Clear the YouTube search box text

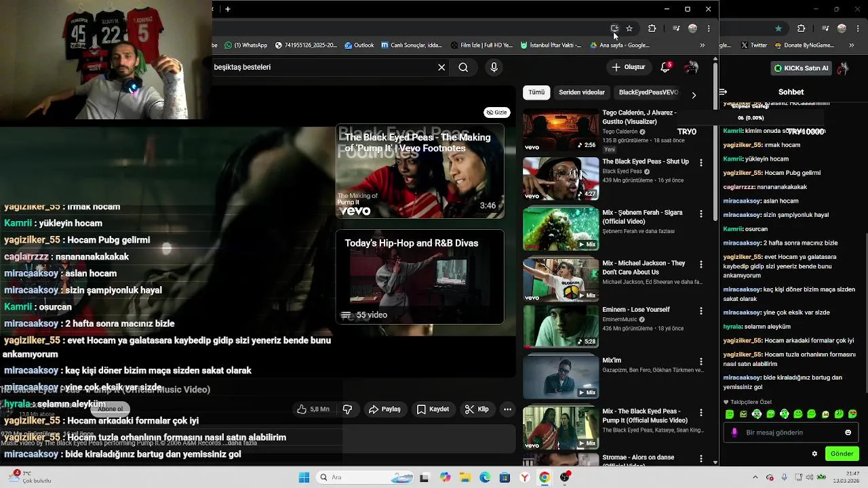pyautogui.click(x=441, y=67)
